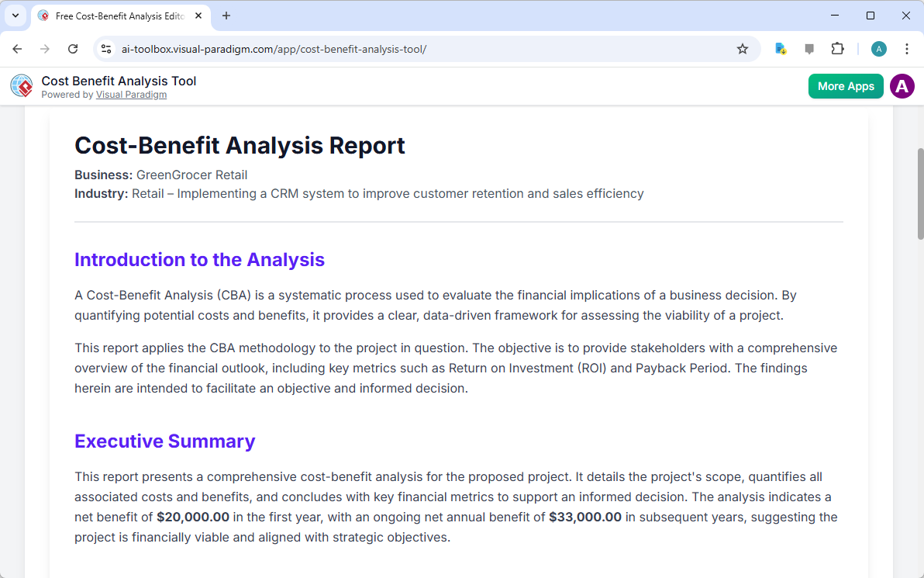Click the feedback comment icon in toolbar
This screenshot has height=578, width=924.
[x=809, y=48]
